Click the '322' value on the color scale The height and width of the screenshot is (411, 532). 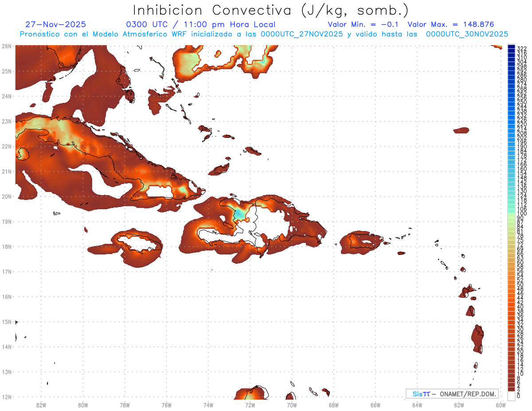(x=522, y=48)
